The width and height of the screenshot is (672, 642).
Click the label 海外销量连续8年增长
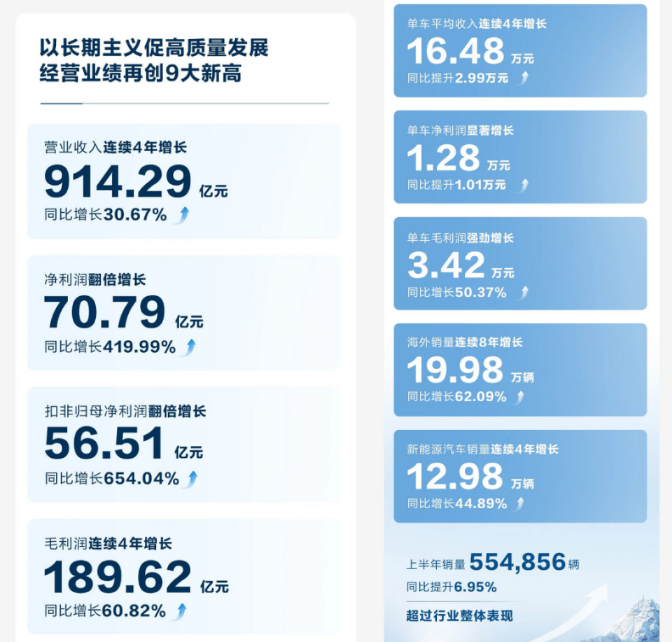click(465, 342)
